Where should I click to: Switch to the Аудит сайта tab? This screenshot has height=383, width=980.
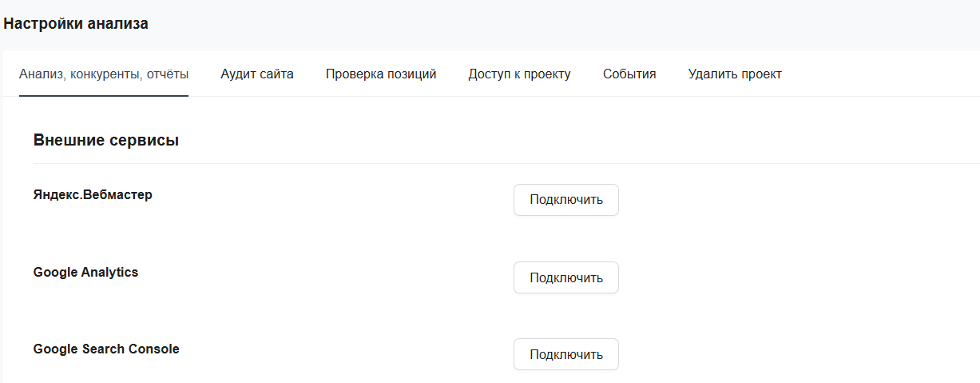tap(257, 74)
